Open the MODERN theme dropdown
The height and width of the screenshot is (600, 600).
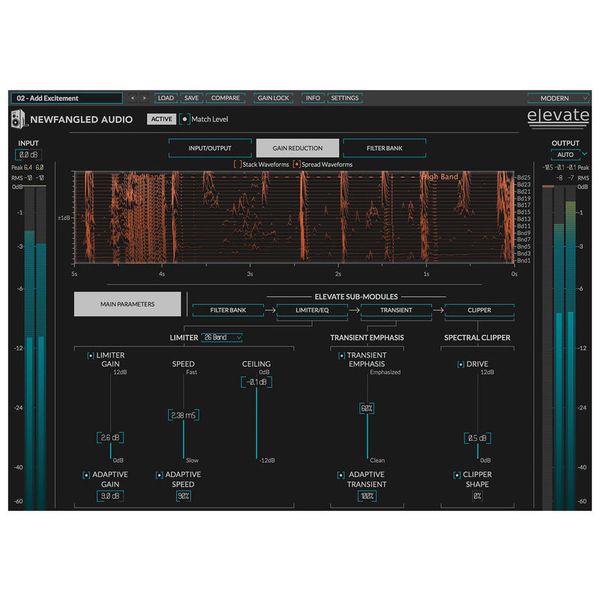coord(558,98)
